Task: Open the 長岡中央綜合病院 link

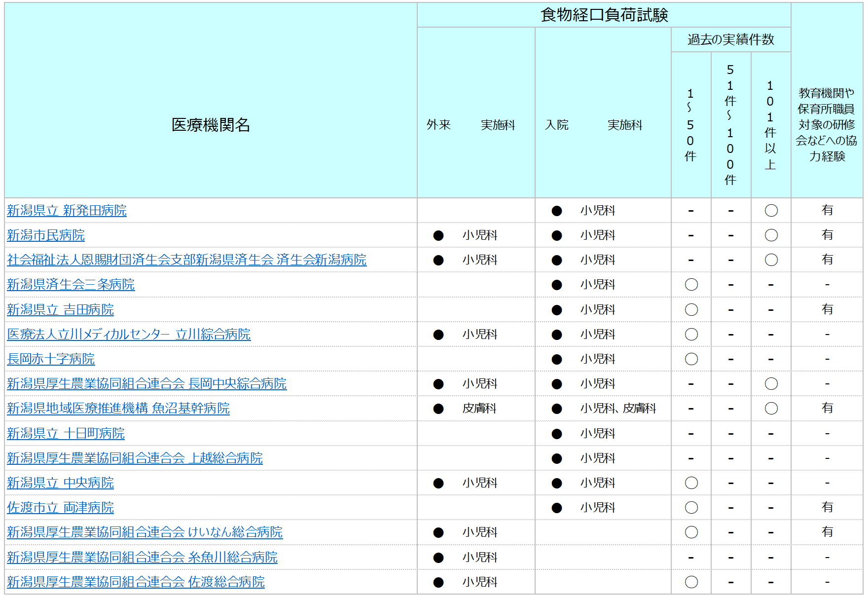Action: coord(146,384)
